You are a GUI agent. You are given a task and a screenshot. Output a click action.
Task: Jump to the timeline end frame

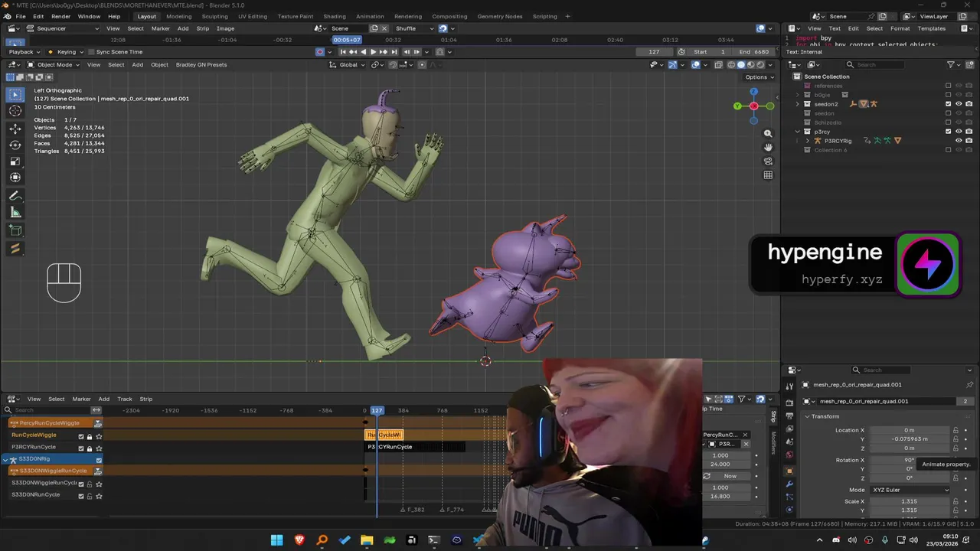394,52
